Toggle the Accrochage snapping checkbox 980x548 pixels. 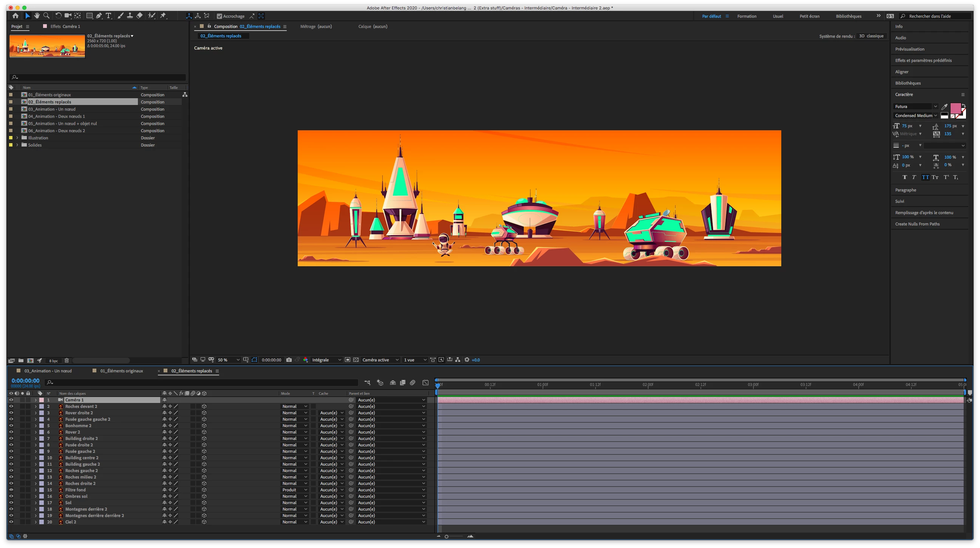(x=219, y=16)
